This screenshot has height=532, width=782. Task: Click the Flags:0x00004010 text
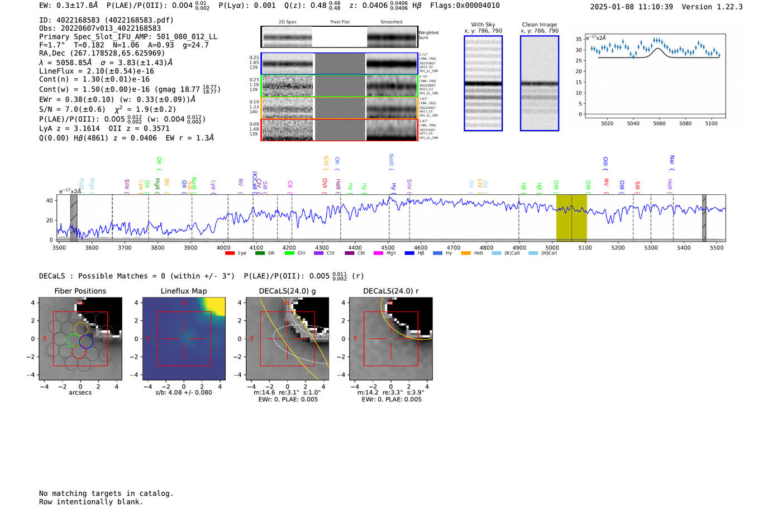pyautogui.click(x=465, y=6)
